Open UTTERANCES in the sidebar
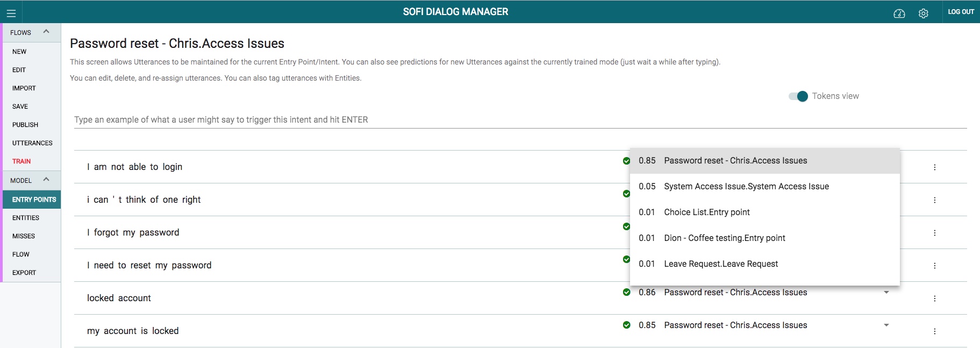 tap(32, 143)
